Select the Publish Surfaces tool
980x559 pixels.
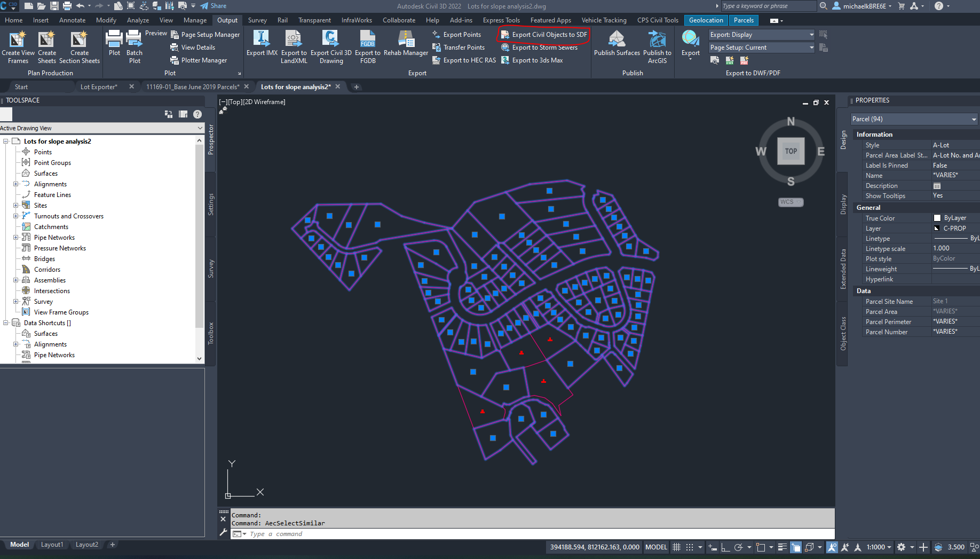pos(617,47)
